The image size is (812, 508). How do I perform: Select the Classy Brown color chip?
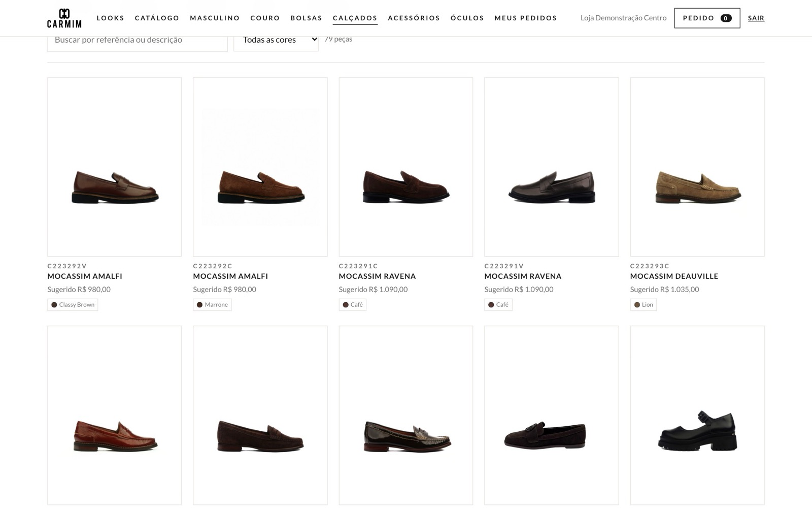coord(73,305)
